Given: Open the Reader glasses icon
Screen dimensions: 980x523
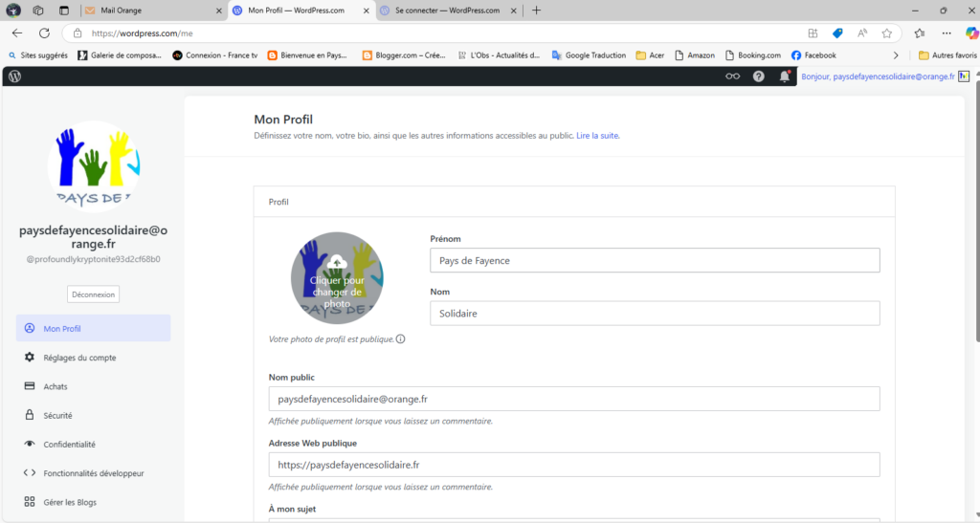Looking at the screenshot, I should 733,76.
